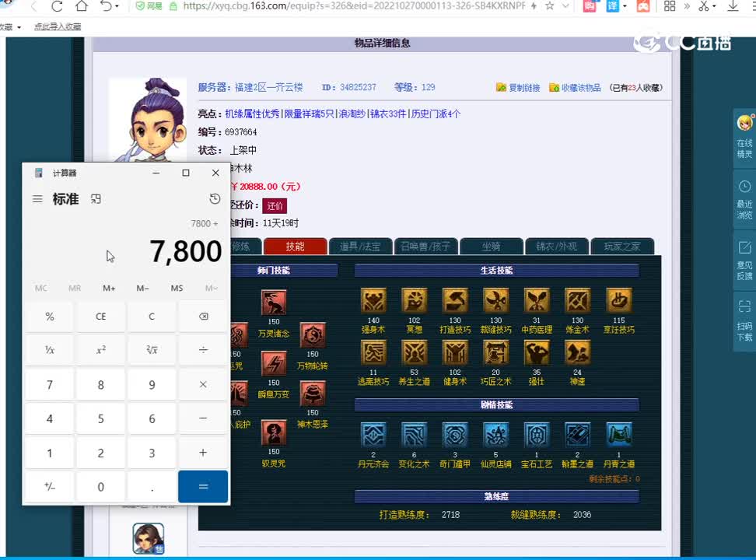Viewport: 756px width, 560px height.
Task: Open calculator navigation hamburger menu
Action: pos(37,199)
